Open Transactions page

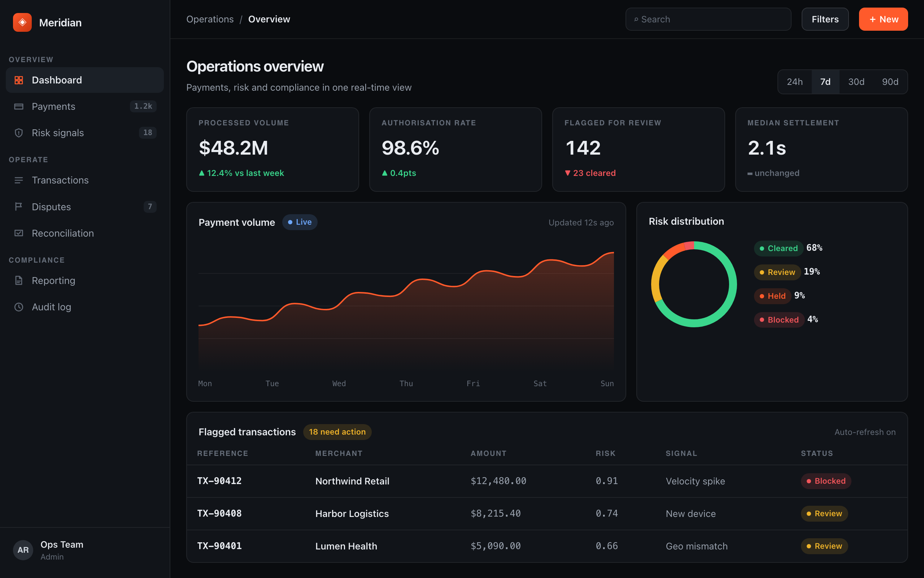click(85, 180)
